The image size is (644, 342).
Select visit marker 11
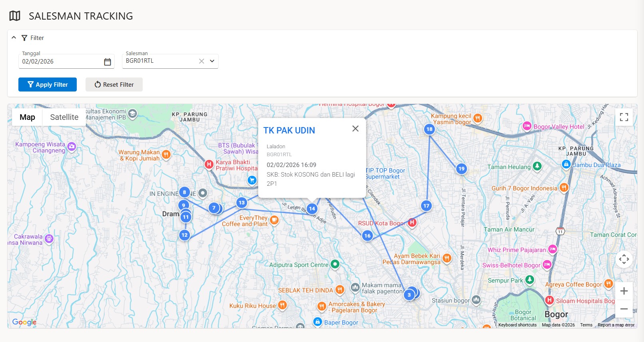click(x=186, y=217)
